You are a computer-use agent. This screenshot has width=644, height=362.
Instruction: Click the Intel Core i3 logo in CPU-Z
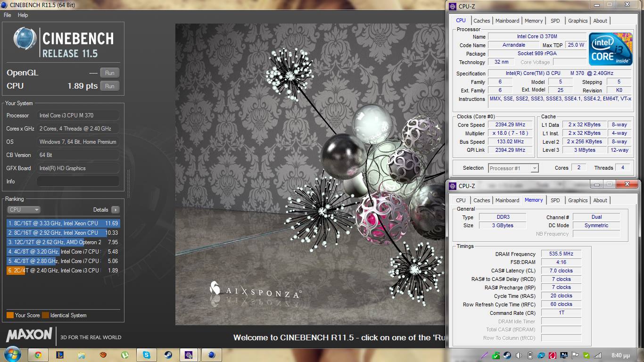pyautogui.click(x=611, y=49)
